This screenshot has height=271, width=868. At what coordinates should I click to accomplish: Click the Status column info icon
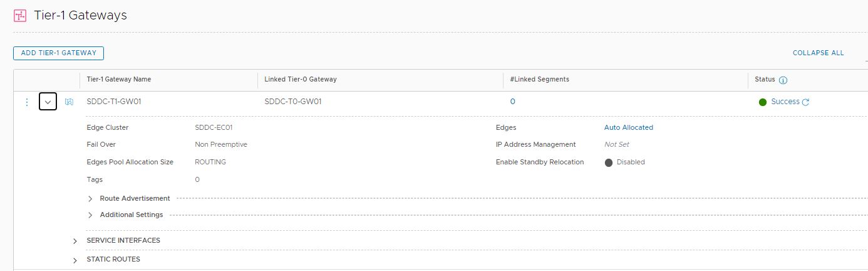tap(783, 80)
